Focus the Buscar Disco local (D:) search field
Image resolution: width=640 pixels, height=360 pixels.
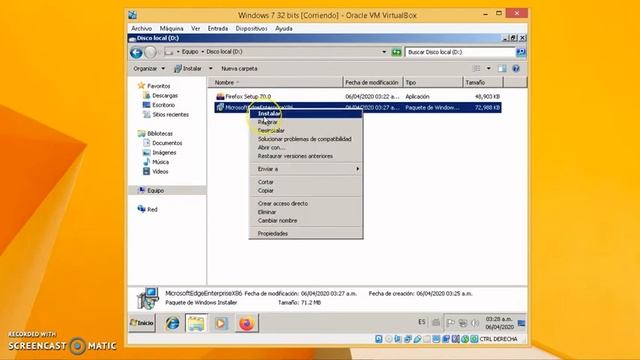click(x=460, y=52)
